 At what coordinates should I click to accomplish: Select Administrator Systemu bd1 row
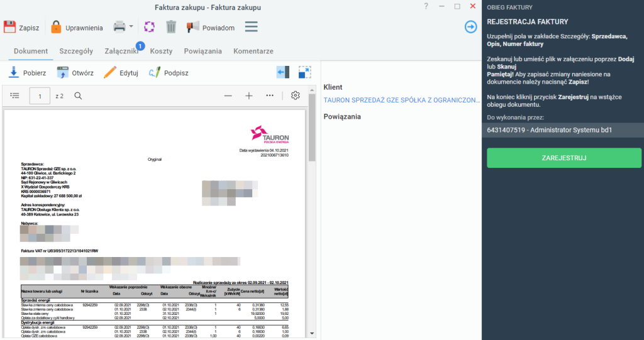tap(563, 130)
